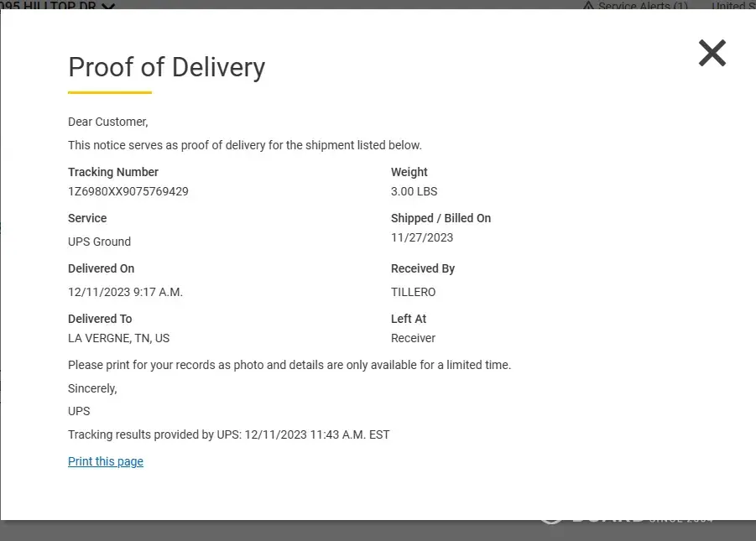
Task: Click the Left At value Receiver
Action: tap(413, 338)
